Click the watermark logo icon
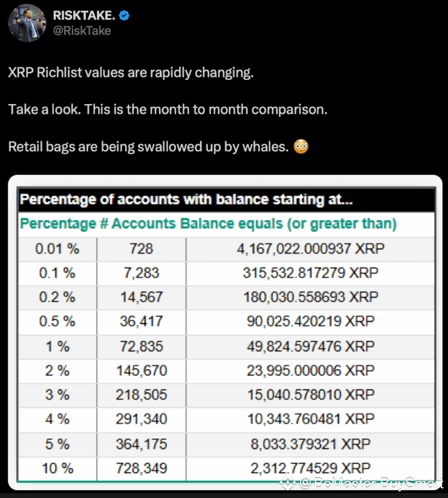Image resolution: width=448 pixels, height=498 pixels. click(x=287, y=483)
